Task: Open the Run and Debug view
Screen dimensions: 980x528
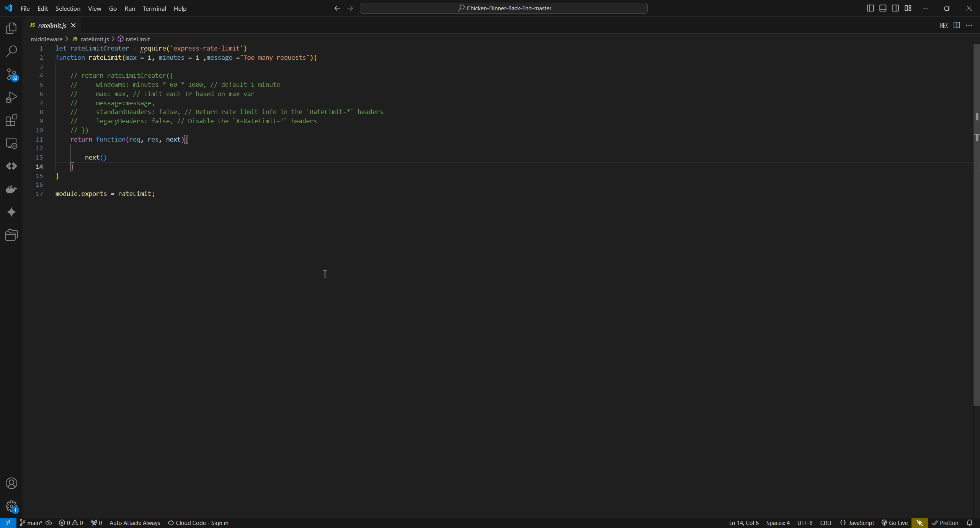Action: coord(11,97)
